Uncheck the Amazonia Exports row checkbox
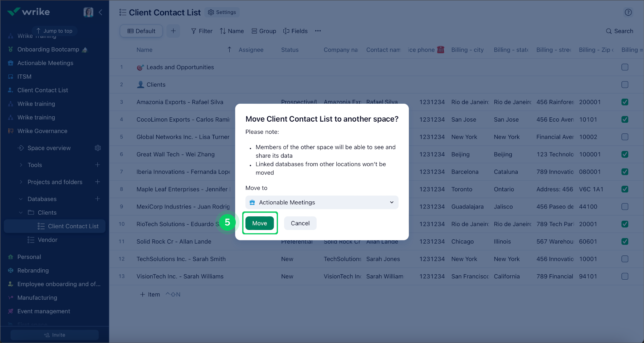644x343 pixels. pos(625,102)
